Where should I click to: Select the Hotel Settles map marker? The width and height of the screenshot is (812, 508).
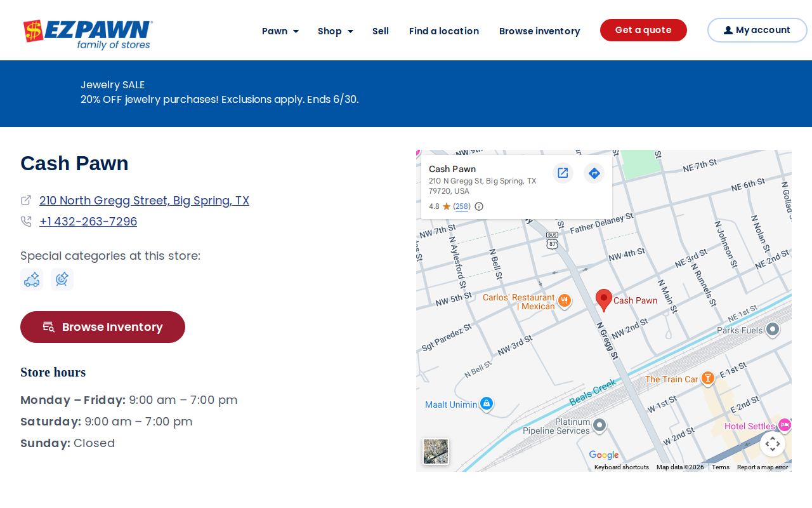tap(784, 425)
